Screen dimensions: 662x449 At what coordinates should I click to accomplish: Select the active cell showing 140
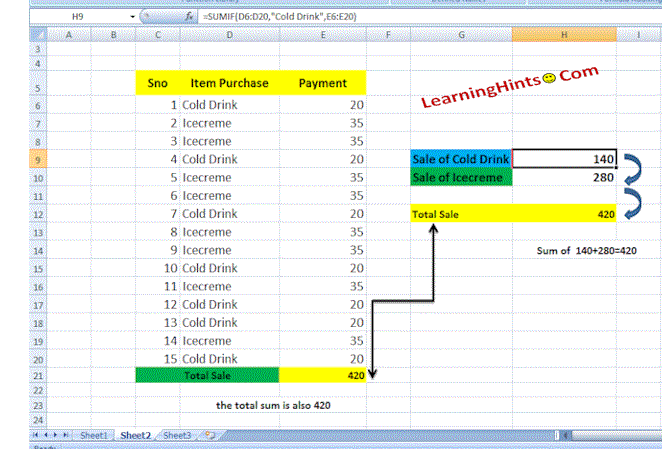pos(564,159)
